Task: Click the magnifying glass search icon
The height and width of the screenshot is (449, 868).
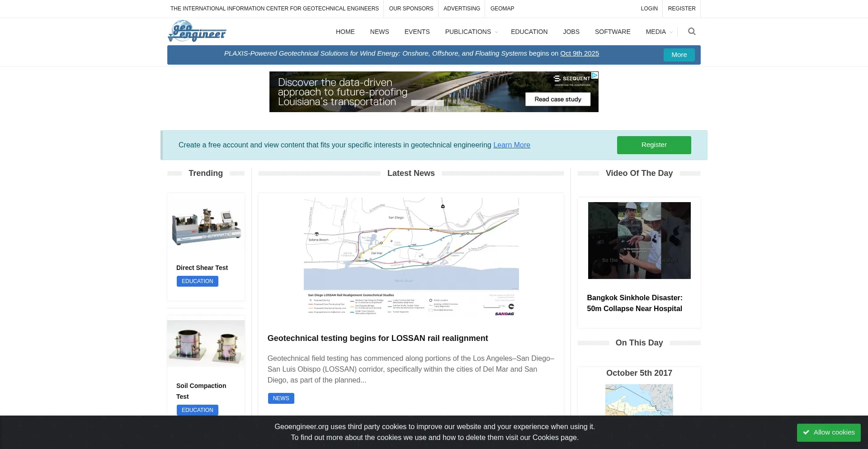Action: pos(692,32)
